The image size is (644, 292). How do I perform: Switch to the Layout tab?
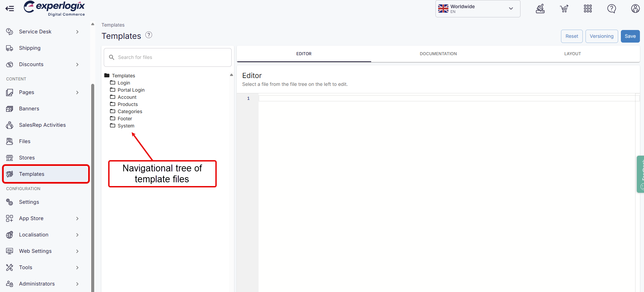(572, 54)
